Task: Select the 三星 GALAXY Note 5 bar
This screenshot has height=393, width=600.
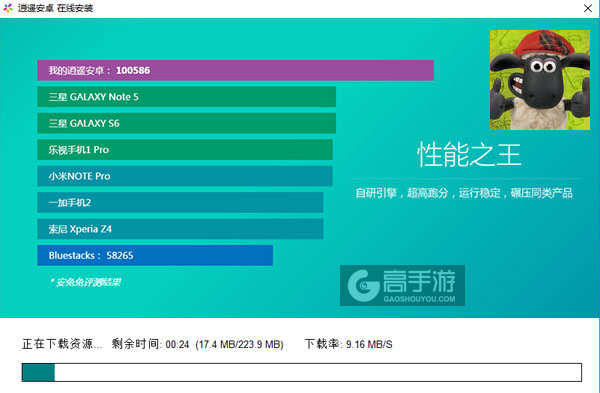Action: point(186,97)
